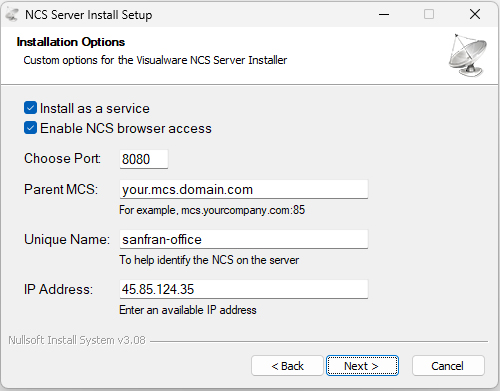Click the Nullsoft Install System v3.08 text

(77, 340)
